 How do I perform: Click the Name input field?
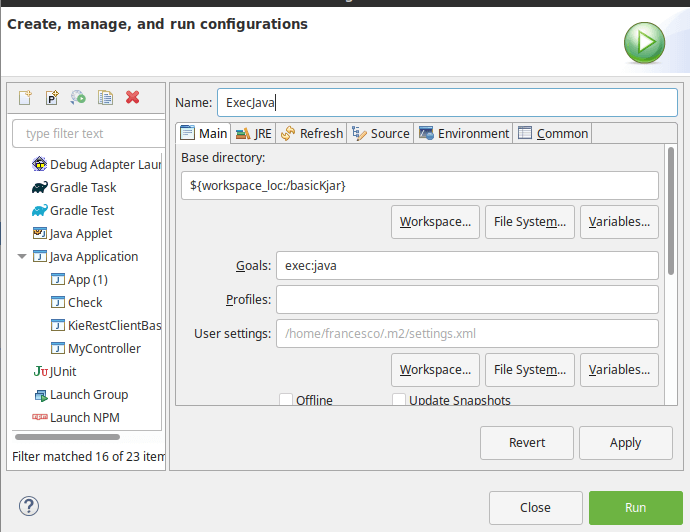pyautogui.click(x=447, y=103)
